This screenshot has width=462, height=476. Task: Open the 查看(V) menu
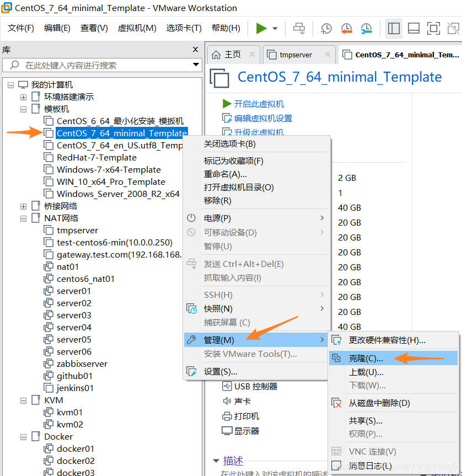coord(94,28)
